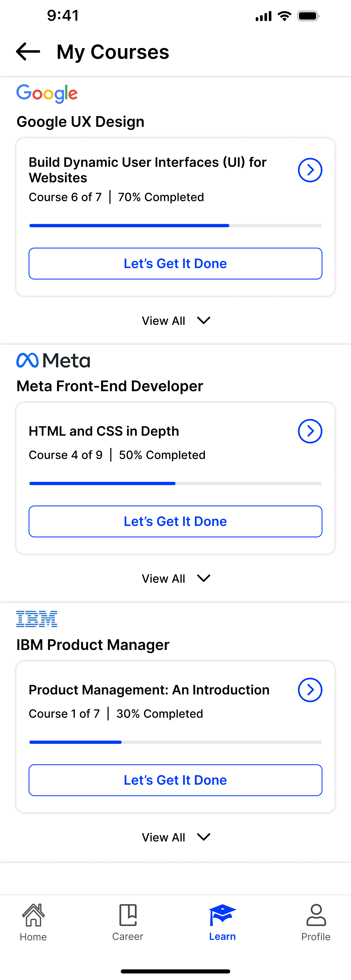Image resolution: width=351 pixels, height=980 pixels.
Task: Click Let's Get It Done for Google UX course
Action: pos(175,264)
